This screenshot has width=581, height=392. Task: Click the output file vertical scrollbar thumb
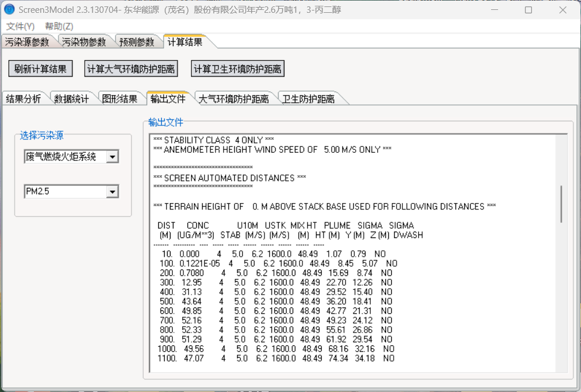[x=561, y=204]
